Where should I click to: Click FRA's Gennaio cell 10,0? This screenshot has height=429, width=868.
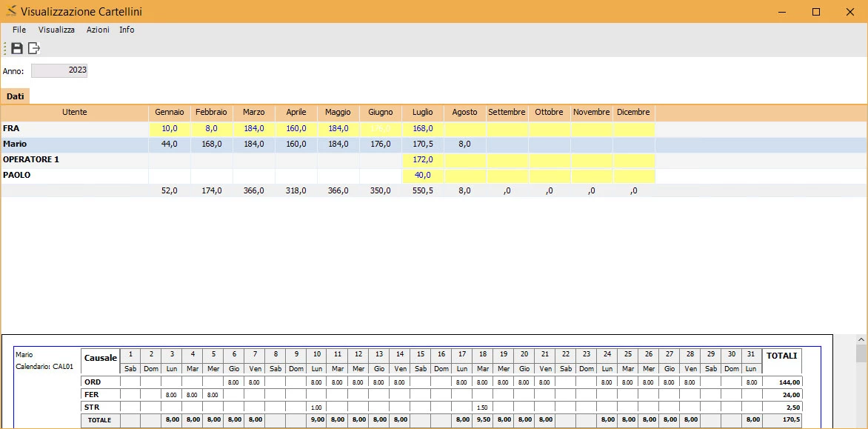click(x=170, y=128)
